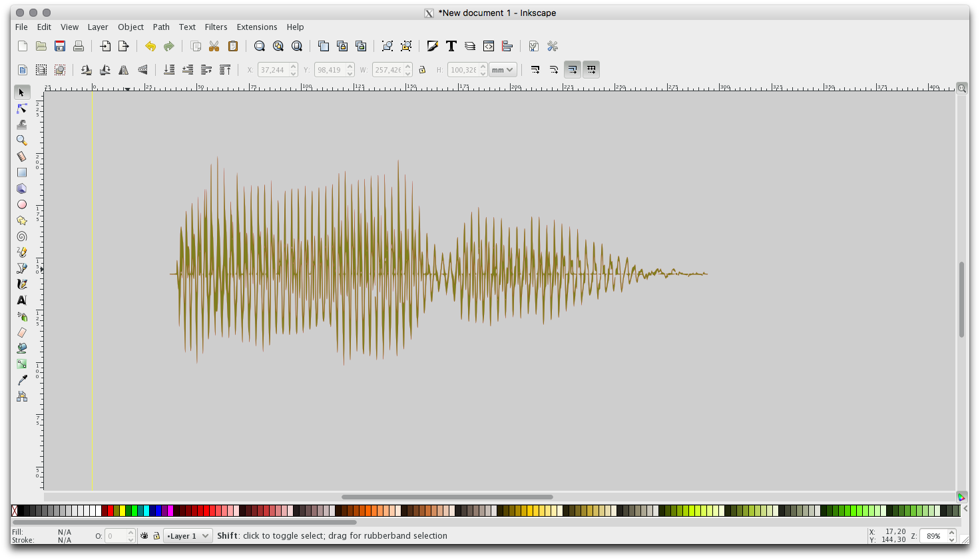Click the Save document floppy icon
The width and height of the screenshot is (980, 560).
(x=60, y=46)
